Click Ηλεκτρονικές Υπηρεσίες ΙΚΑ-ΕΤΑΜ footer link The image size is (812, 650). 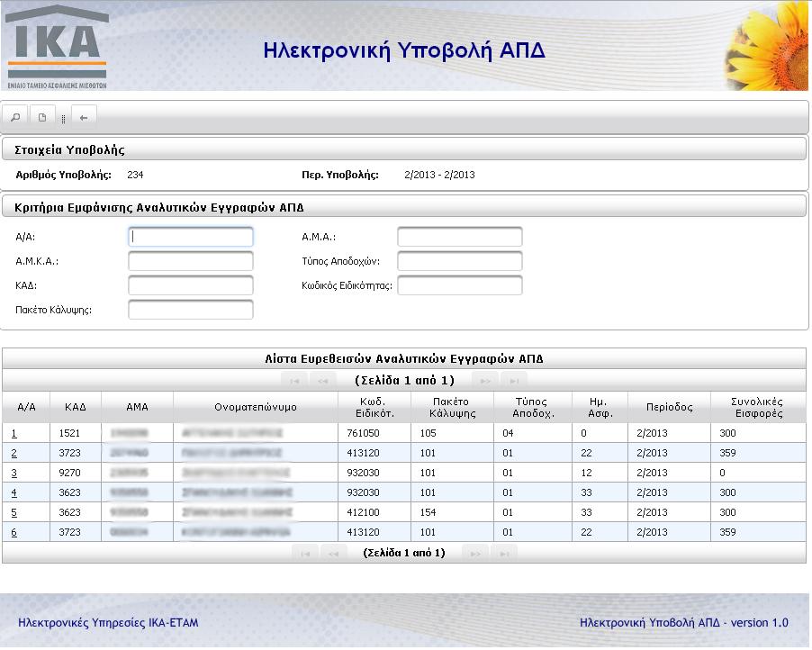pos(108,623)
